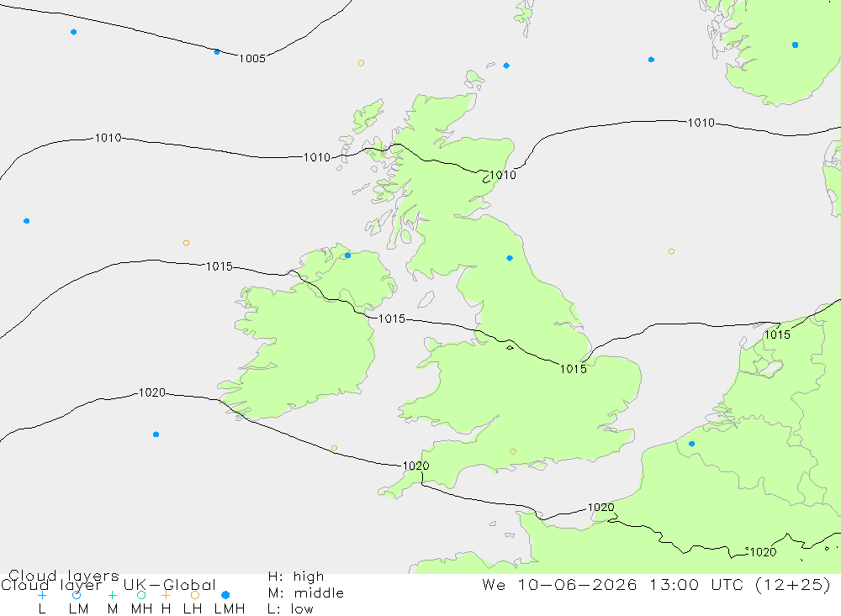Image resolution: width=841 pixels, height=616 pixels.
Task: Select the LMH marker over northern England
Action: click(x=510, y=258)
